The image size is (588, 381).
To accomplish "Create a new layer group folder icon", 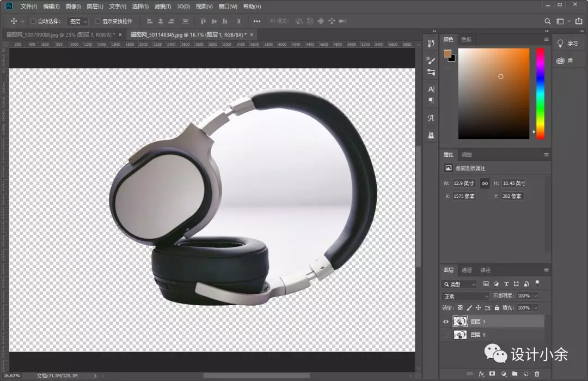I will (515, 374).
